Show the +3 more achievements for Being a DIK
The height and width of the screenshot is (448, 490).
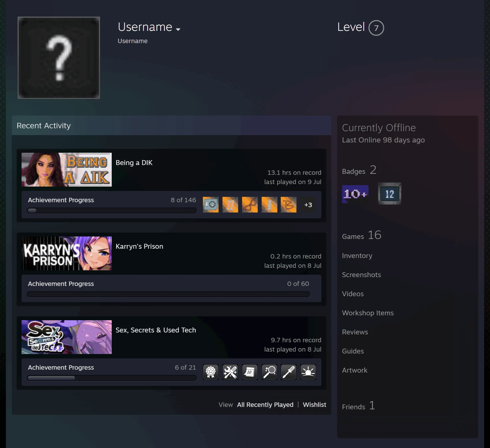click(308, 205)
